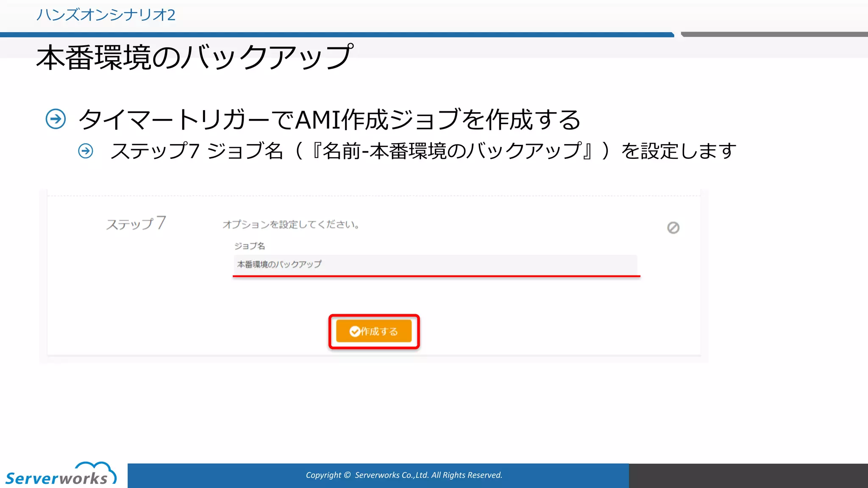Click the orange 作成する button

coord(374,331)
